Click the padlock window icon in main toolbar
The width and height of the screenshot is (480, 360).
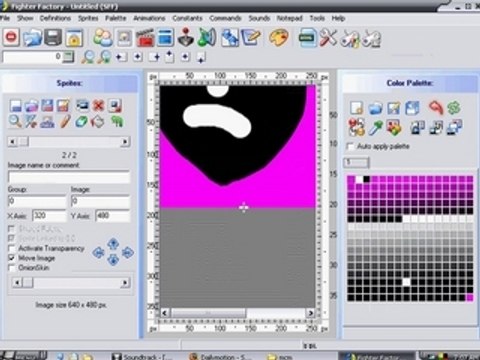coord(74,38)
